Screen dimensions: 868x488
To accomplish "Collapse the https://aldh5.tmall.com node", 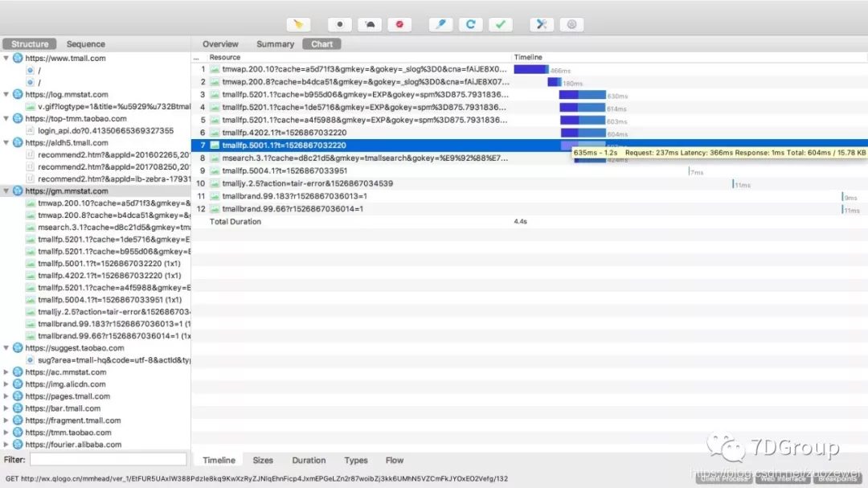I will coord(6,143).
